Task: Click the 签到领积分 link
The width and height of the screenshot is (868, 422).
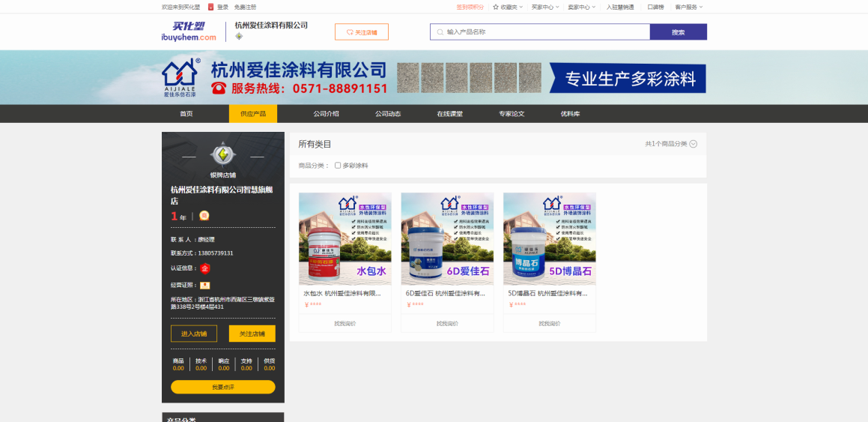Action: [x=470, y=7]
